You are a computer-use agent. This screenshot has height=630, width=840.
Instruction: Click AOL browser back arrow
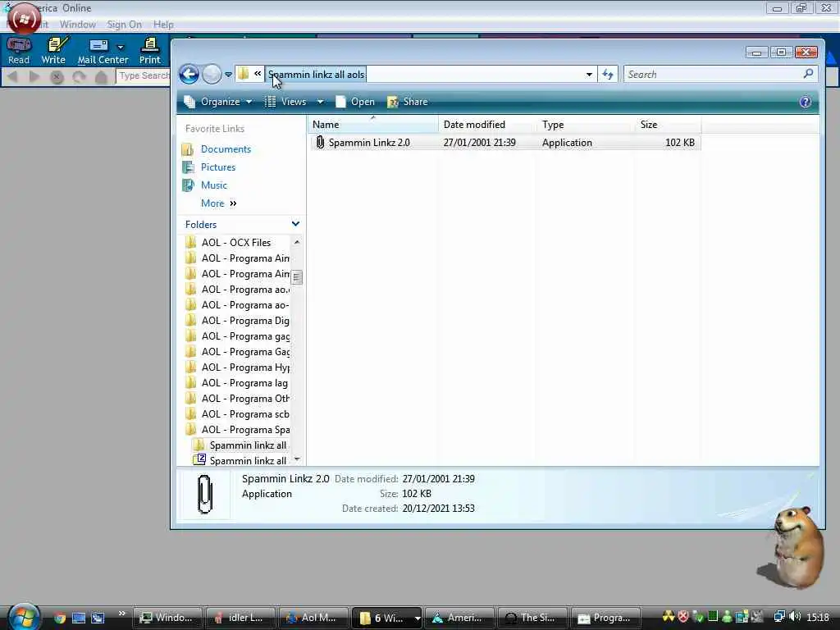[x=13, y=76]
